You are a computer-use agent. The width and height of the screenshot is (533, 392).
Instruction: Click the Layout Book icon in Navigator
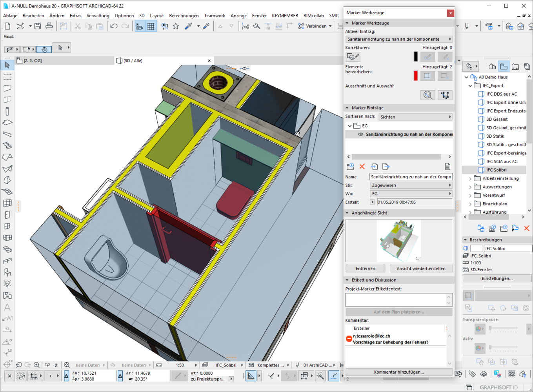(x=515, y=67)
